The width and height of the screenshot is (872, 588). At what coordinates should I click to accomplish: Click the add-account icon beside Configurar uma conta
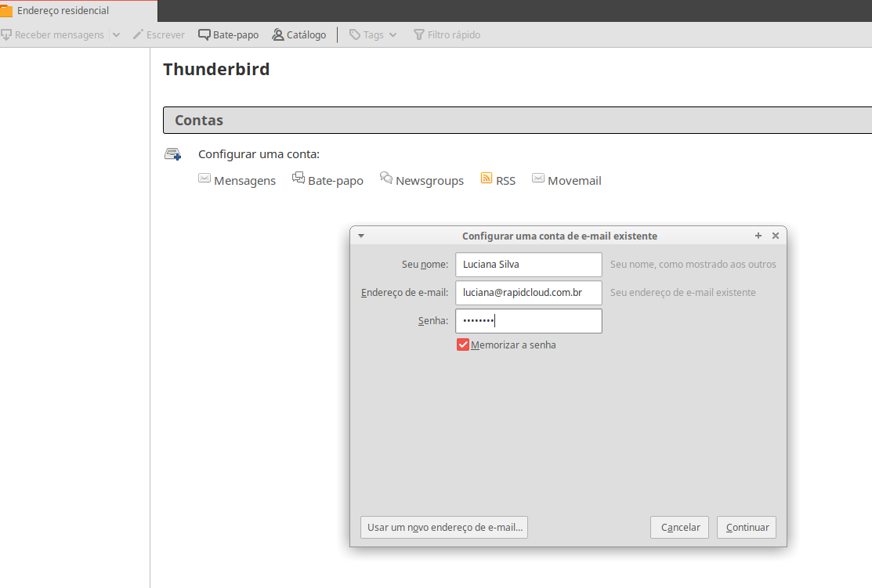click(173, 154)
